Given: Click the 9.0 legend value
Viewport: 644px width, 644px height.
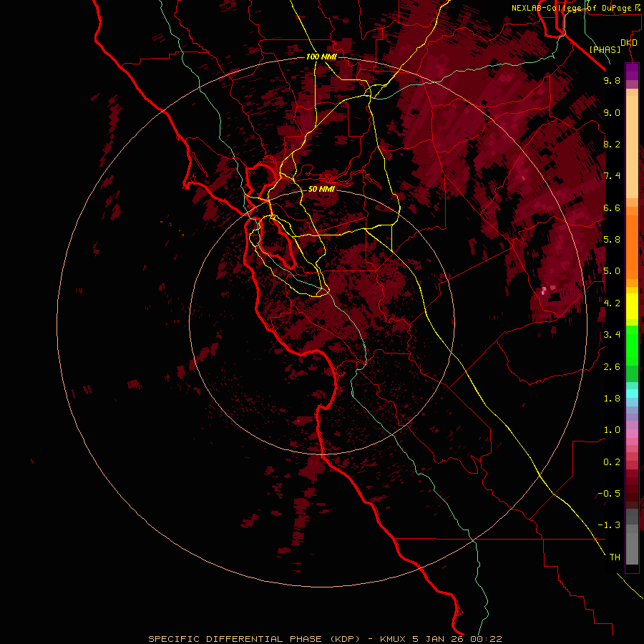Looking at the screenshot, I should coord(612,112).
